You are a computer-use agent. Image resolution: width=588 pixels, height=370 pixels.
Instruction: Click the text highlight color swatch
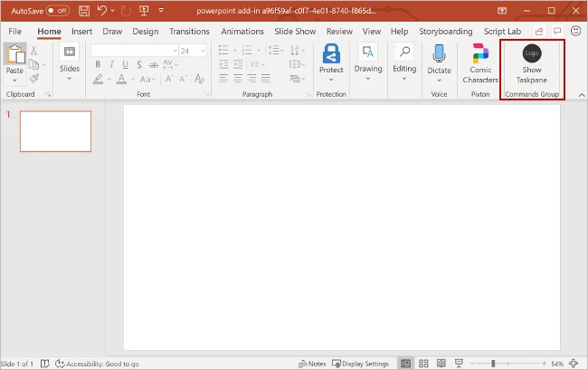click(99, 79)
